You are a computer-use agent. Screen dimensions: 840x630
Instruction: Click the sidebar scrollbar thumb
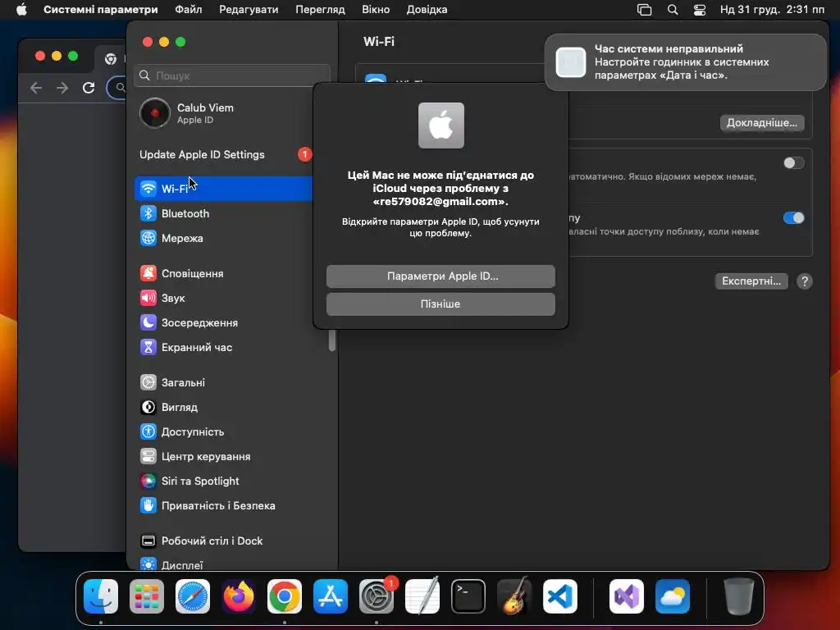click(x=332, y=340)
